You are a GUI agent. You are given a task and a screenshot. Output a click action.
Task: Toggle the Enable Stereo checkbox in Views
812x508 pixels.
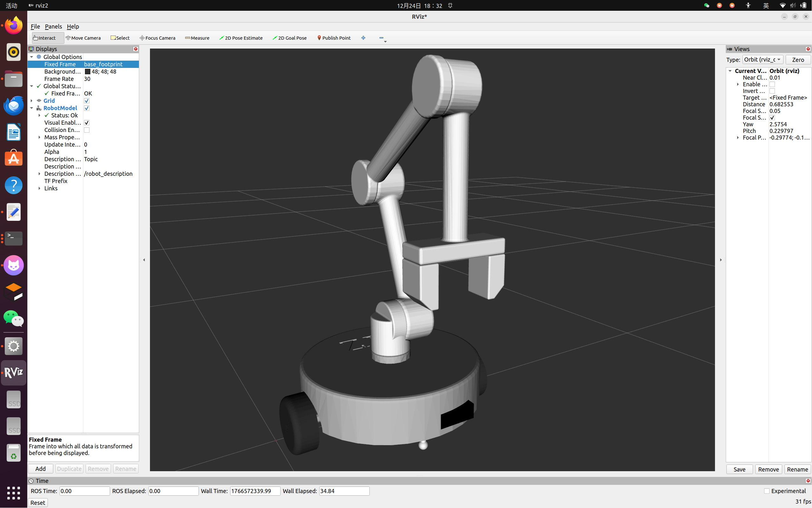tap(772, 84)
